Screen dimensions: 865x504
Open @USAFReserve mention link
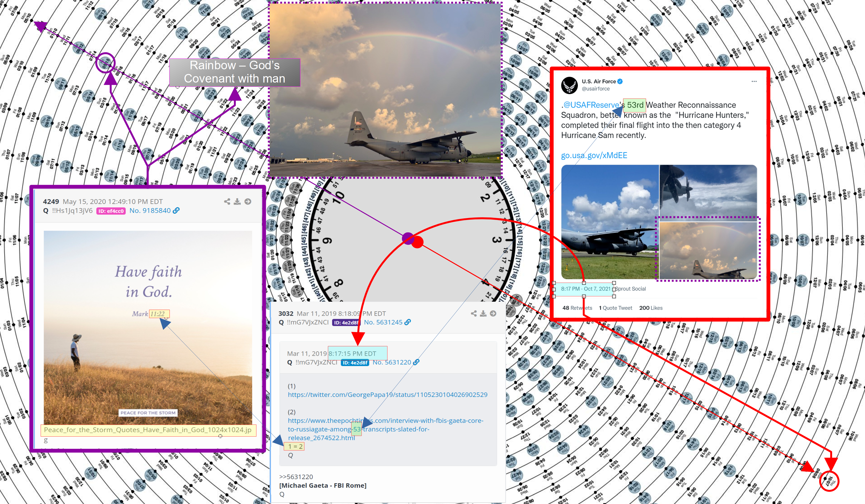(591, 105)
